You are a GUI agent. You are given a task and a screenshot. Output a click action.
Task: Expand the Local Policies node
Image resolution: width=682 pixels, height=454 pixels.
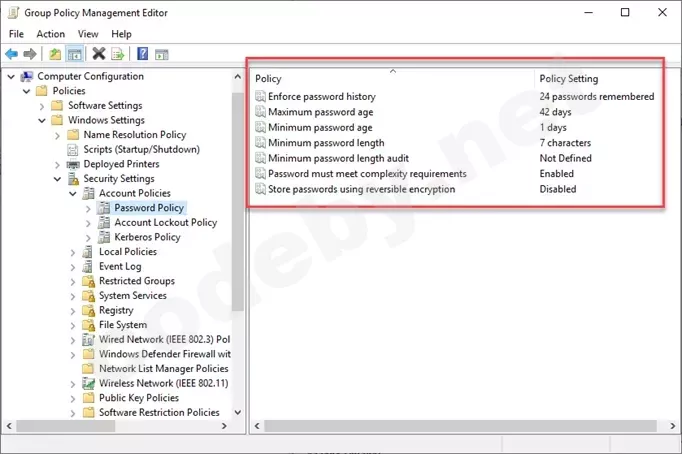pos(73,252)
